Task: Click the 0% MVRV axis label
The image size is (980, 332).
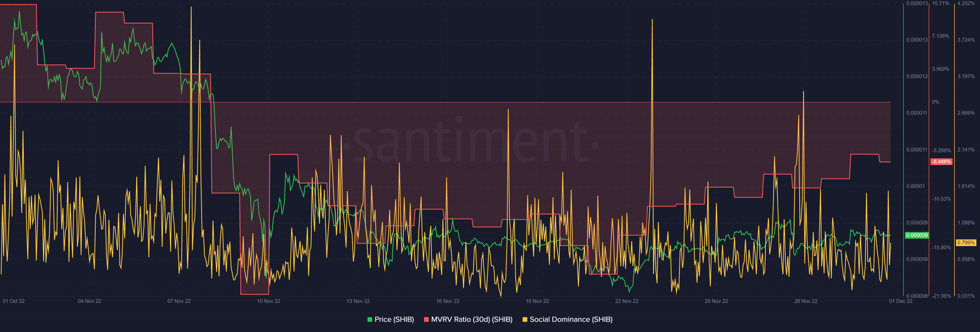Action: [935, 102]
